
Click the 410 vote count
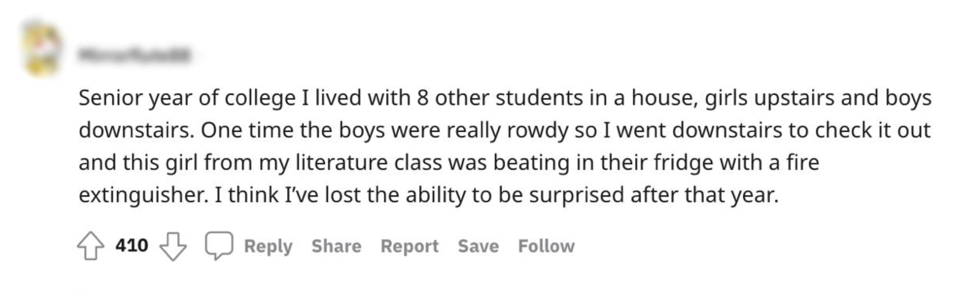click(132, 245)
